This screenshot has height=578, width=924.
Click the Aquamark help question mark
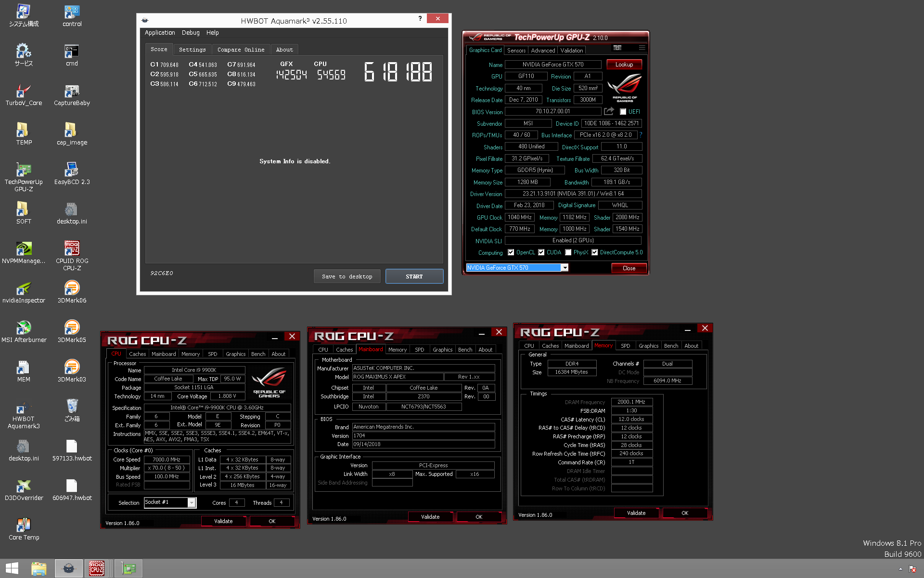[x=420, y=18]
